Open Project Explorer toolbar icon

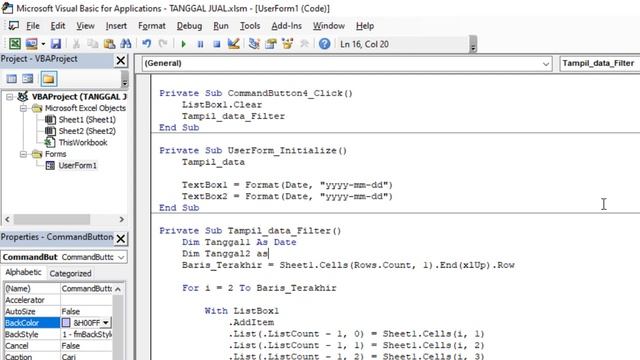coord(254,44)
